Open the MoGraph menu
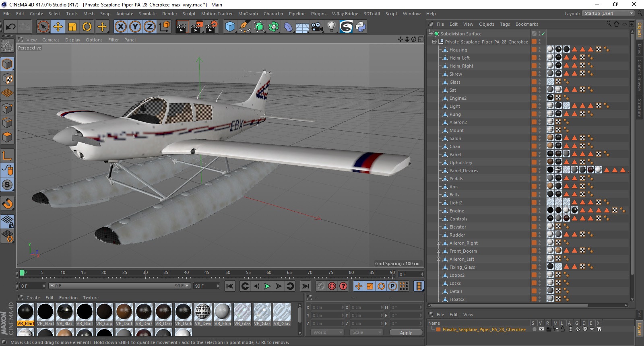 [x=248, y=14]
